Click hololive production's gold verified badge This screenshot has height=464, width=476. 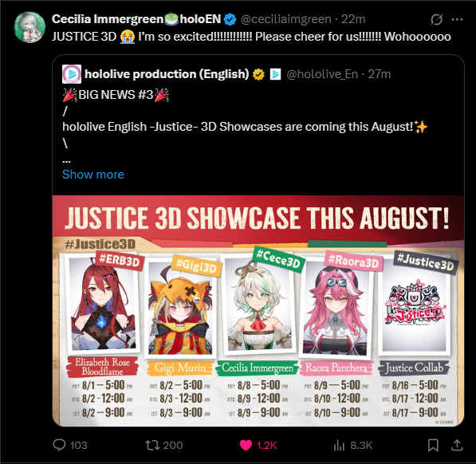pos(258,74)
